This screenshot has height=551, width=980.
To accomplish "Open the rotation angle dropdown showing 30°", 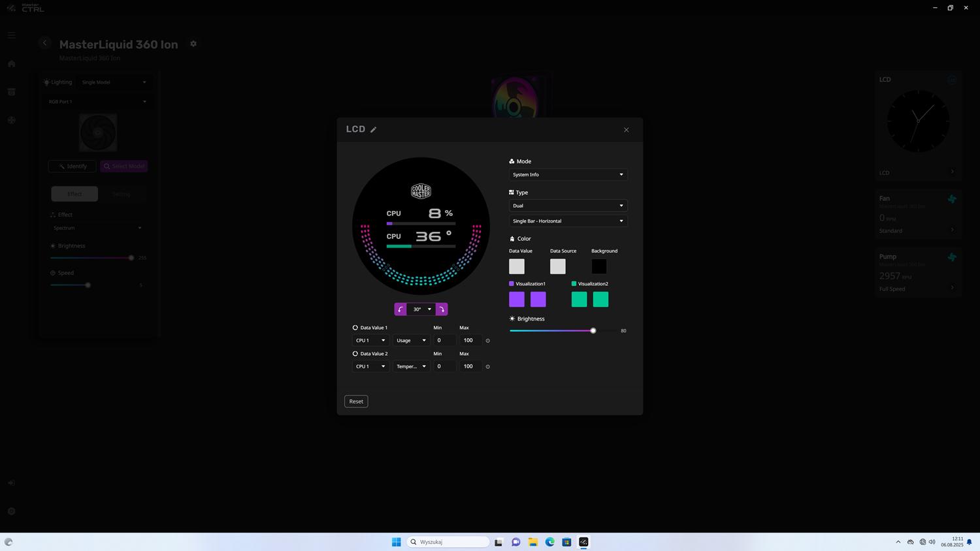I will tap(421, 309).
